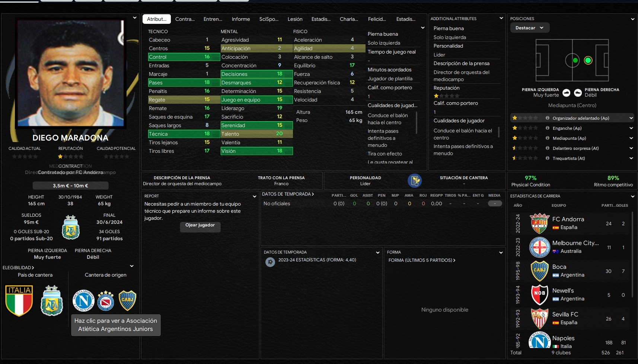Screen dimensions: 638x364
Task: Click the AFA crest between Sueldos and Final
Action: [x=71, y=227]
